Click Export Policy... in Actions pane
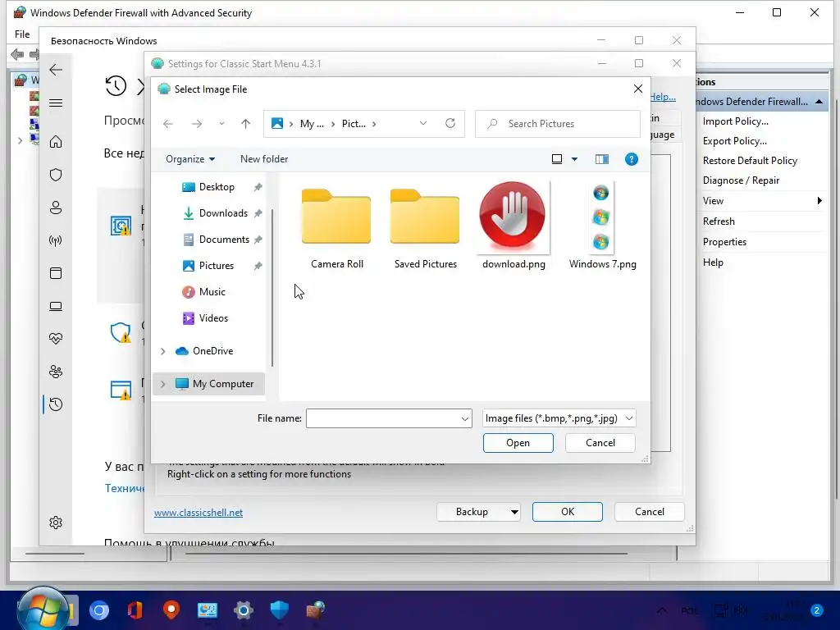Image resolution: width=840 pixels, height=630 pixels. 734,141
